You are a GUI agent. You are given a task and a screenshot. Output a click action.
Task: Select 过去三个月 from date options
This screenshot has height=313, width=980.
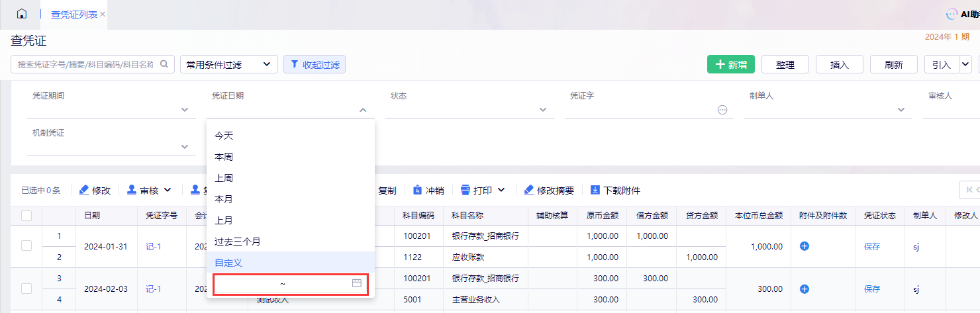point(238,242)
